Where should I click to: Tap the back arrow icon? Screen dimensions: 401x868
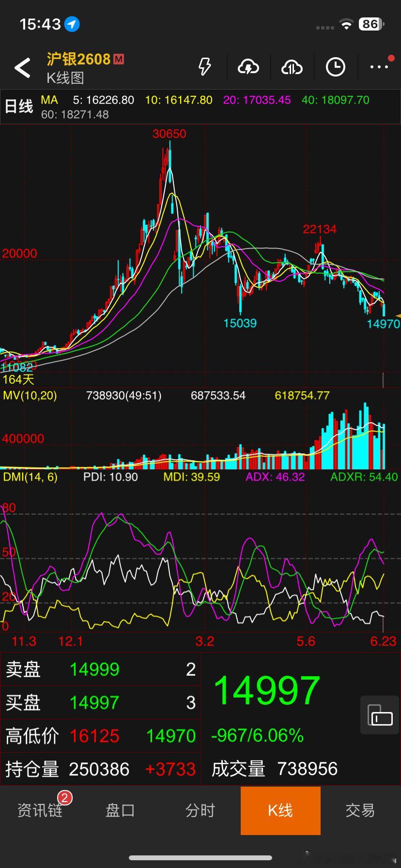pyautogui.click(x=22, y=68)
